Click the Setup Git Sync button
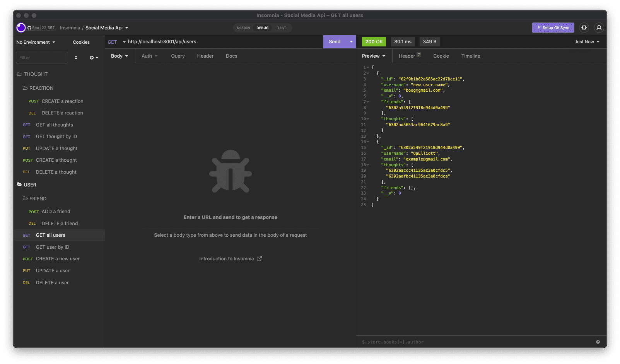The height and width of the screenshot is (364, 620). click(553, 27)
